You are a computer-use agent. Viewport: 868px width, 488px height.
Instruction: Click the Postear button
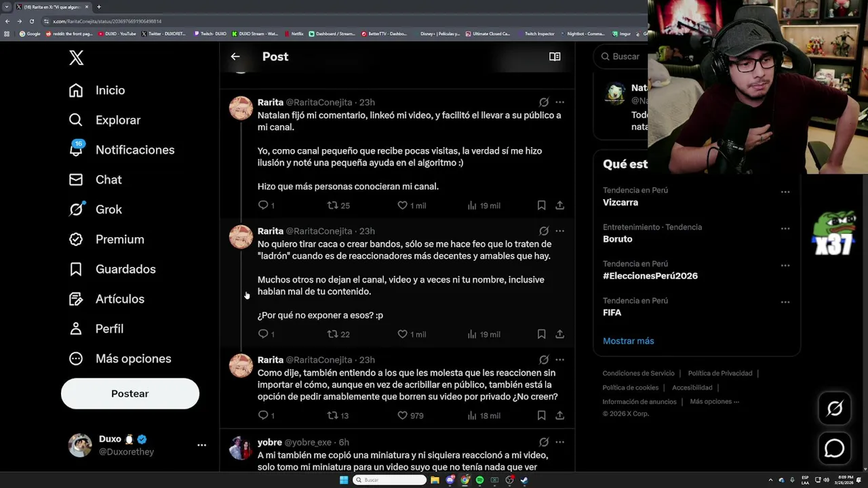click(130, 394)
